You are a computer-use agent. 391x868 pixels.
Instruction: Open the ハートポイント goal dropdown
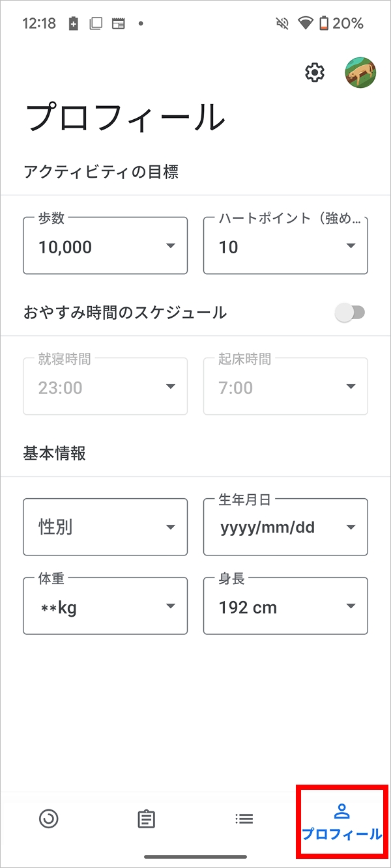tap(285, 246)
